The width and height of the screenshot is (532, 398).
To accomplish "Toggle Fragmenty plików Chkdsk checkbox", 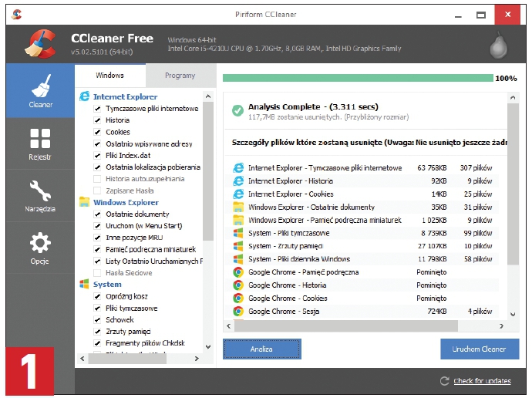I will click(97, 343).
